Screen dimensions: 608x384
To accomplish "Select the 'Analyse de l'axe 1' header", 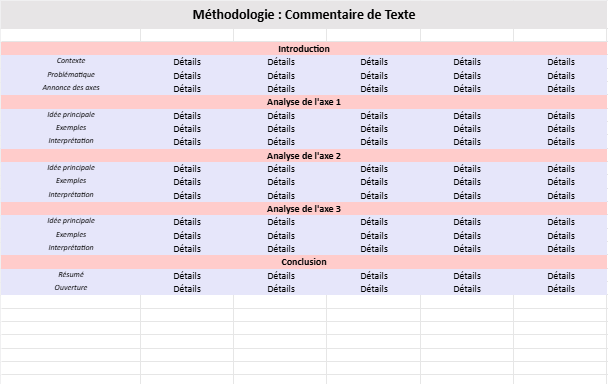I will click(304, 102).
